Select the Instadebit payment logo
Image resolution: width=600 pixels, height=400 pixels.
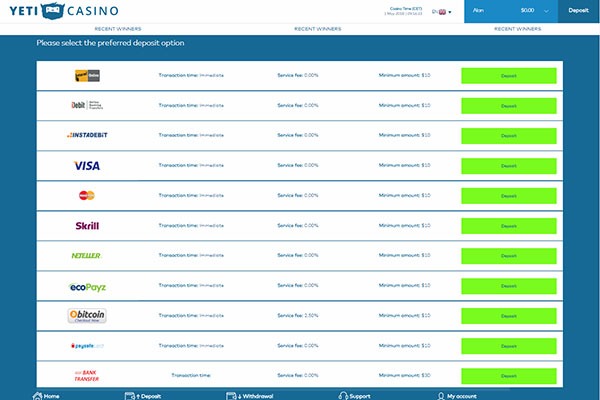[x=87, y=135]
